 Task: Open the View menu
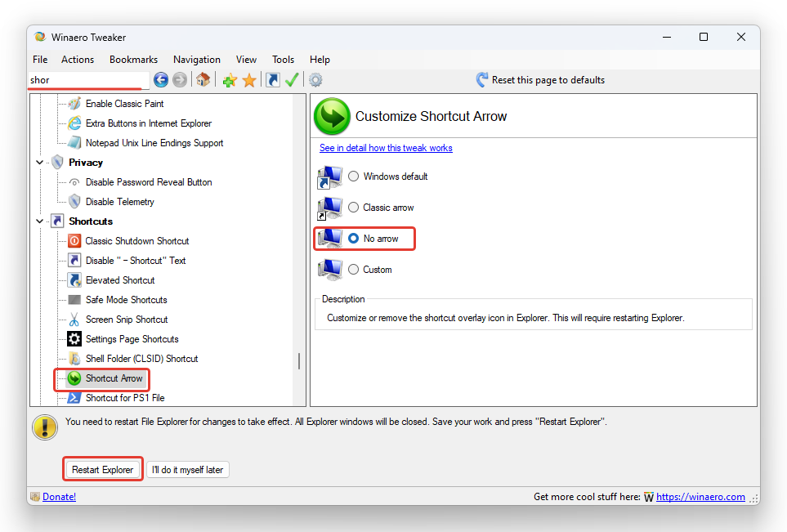click(246, 59)
